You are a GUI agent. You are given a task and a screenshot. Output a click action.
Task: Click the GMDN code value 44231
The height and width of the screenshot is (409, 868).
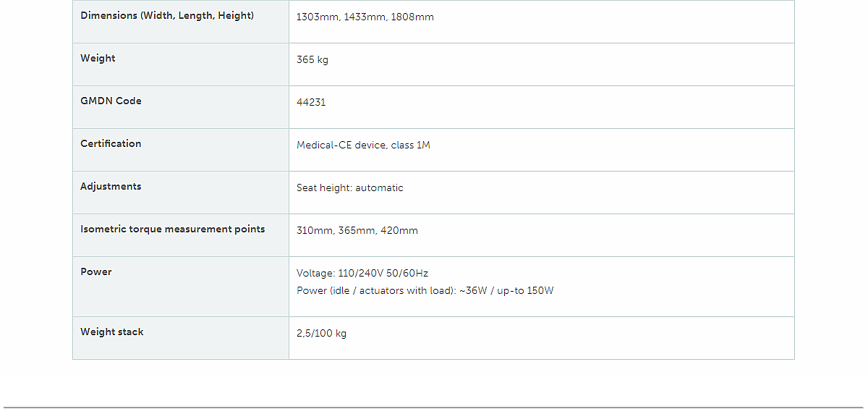311,103
